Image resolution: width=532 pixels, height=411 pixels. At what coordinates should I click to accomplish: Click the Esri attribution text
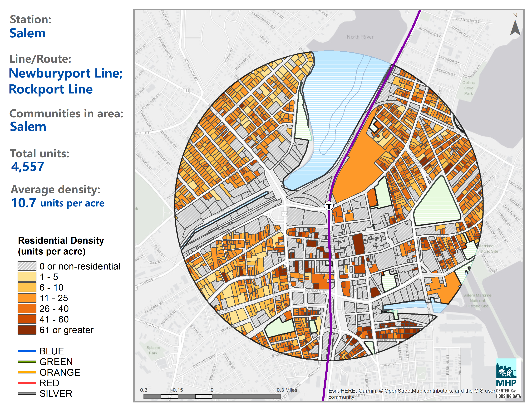point(412,391)
